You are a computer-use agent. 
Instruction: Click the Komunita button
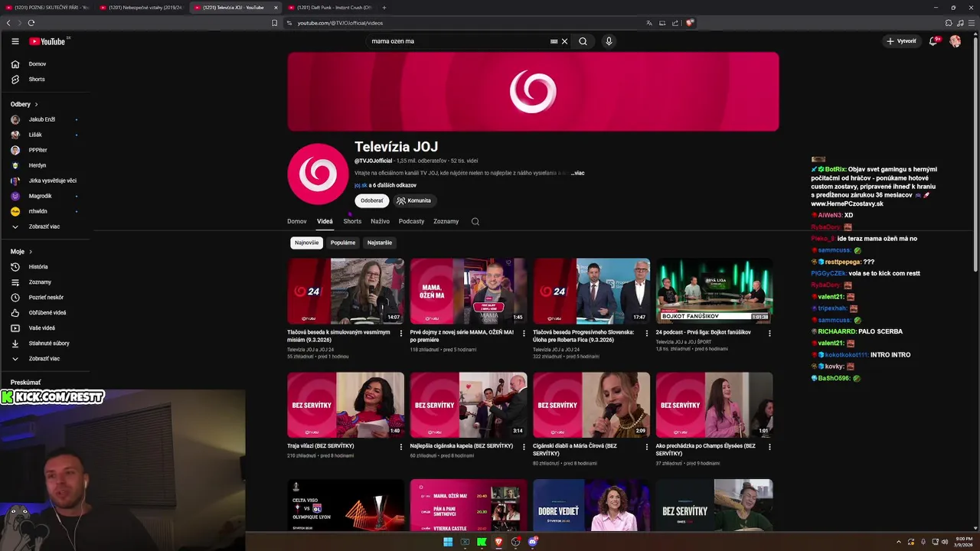coord(414,201)
